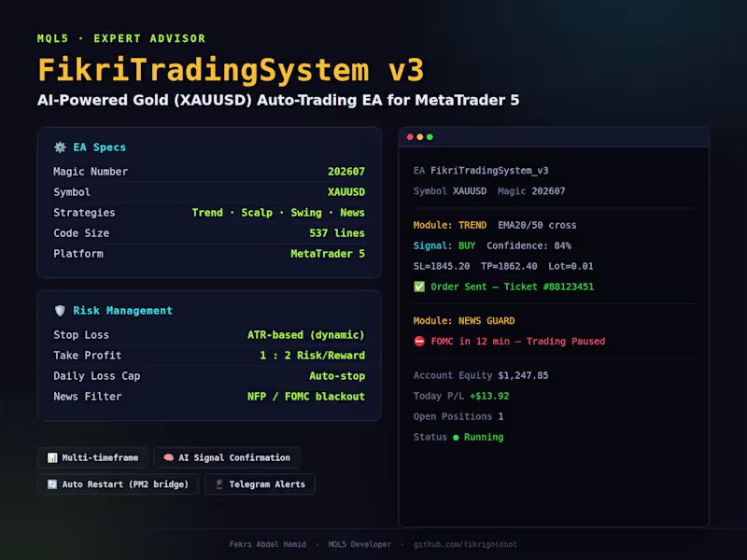The width and height of the screenshot is (747, 560).
Task: Click the Ticket #88123451 text
Action: pyautogui.click(x=549, y=287)
